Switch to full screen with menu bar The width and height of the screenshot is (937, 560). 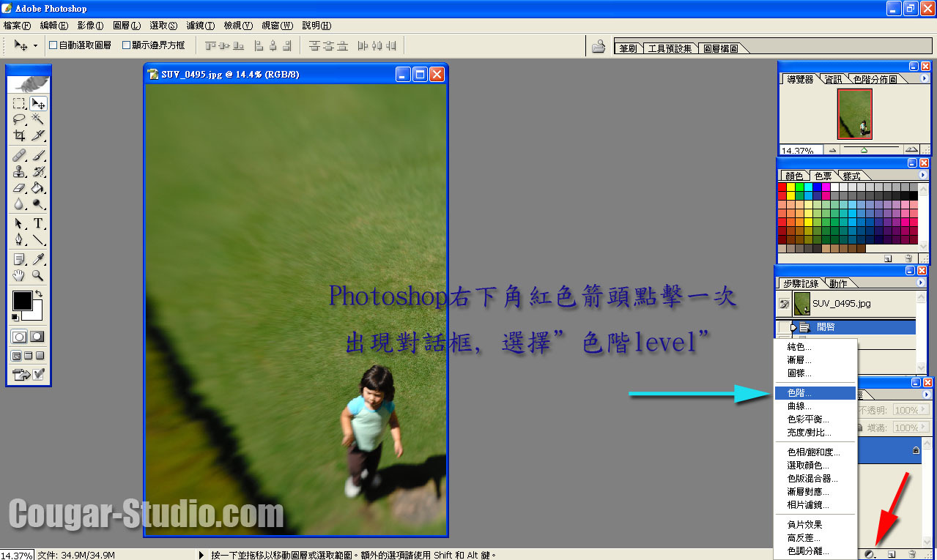[x=29, y=356]
